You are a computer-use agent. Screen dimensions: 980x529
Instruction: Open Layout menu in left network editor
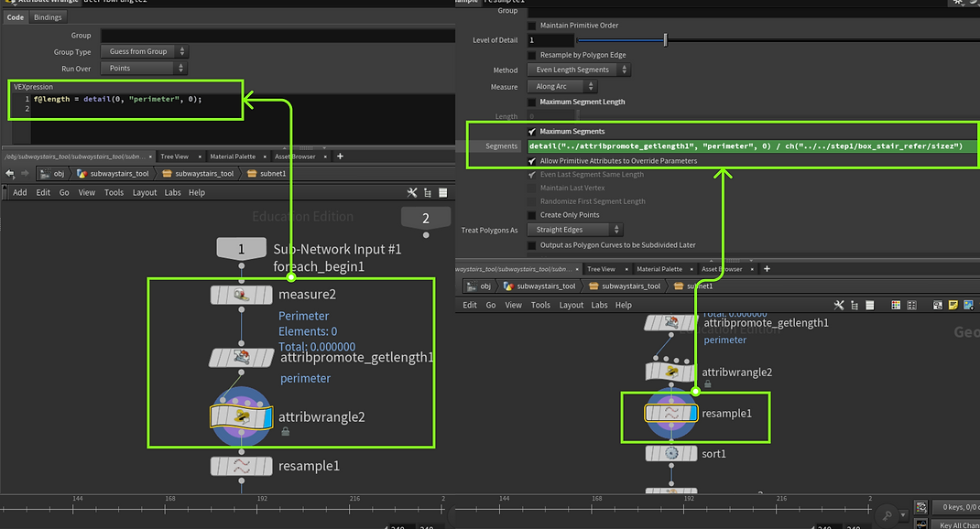[x=145, y=192]
